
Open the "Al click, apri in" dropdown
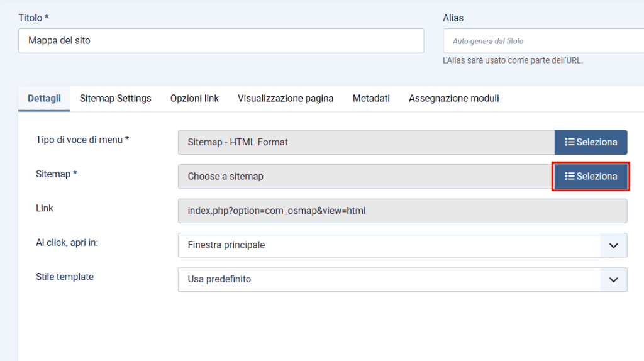click(402, 245)
